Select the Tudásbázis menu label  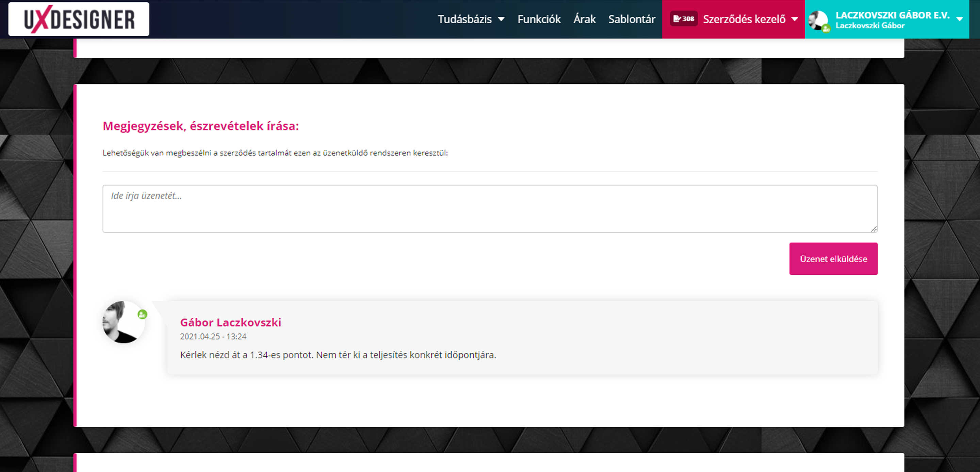[464, 19]
